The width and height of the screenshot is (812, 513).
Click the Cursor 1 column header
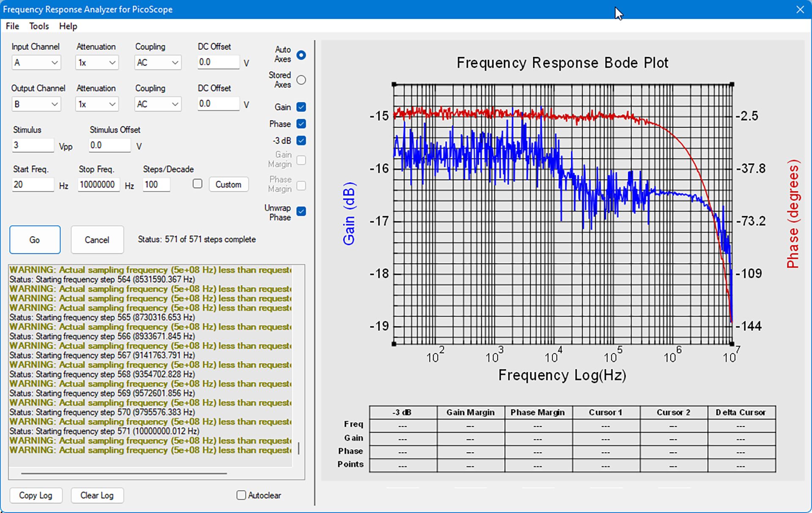(606, 412)
